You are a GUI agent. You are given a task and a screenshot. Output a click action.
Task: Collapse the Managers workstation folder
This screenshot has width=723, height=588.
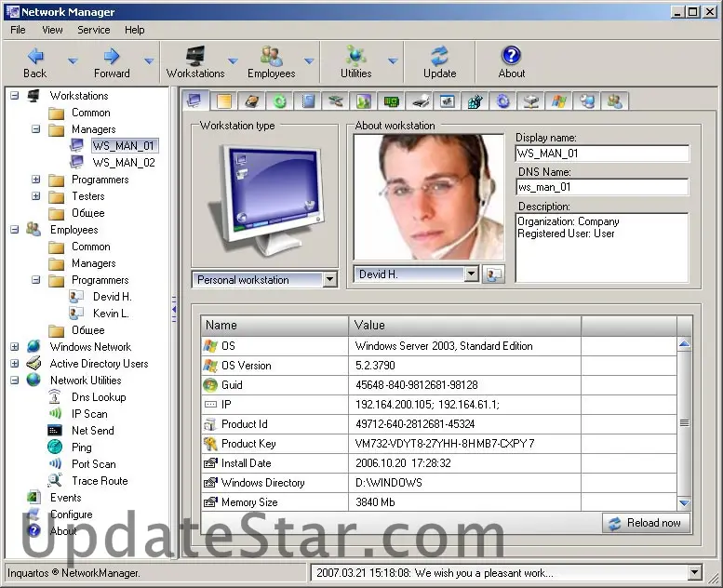pyautogui.click(x=36, y=129)
